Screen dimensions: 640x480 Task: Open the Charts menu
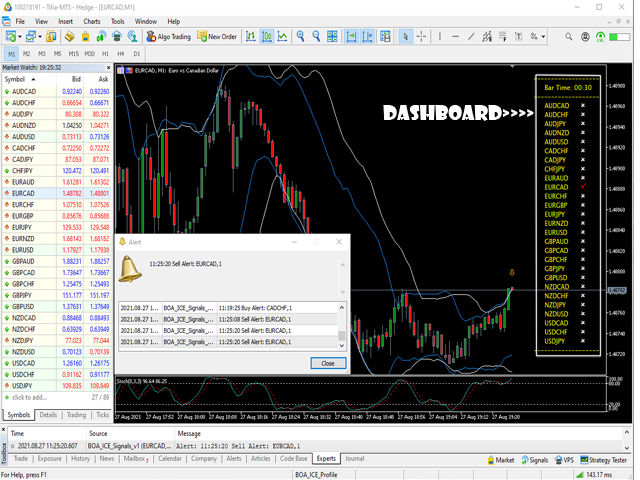(x=92, y=22)
